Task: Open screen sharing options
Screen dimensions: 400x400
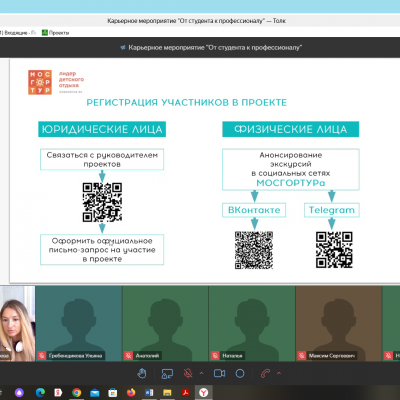Action: [x=167, y=374]
